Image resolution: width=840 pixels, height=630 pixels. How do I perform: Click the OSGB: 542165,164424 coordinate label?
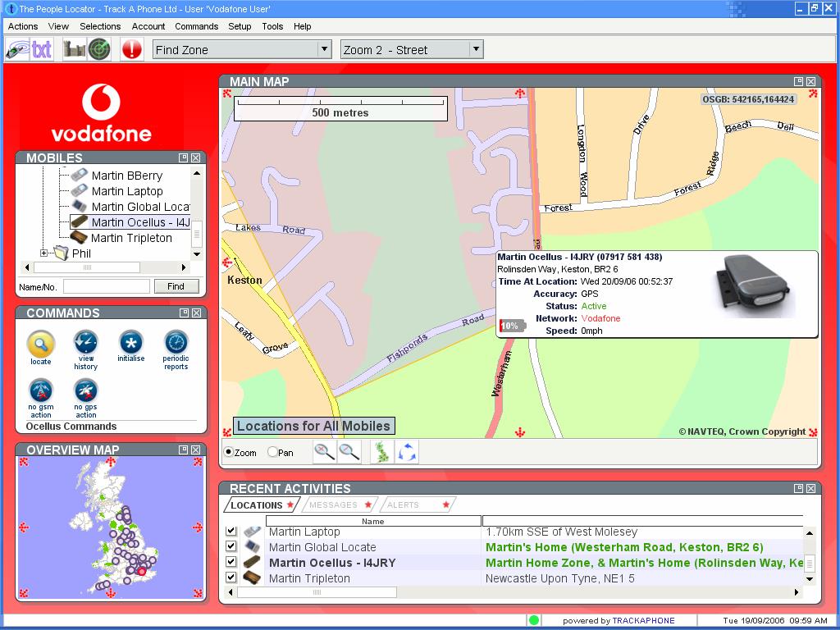(x=748, y=99)
